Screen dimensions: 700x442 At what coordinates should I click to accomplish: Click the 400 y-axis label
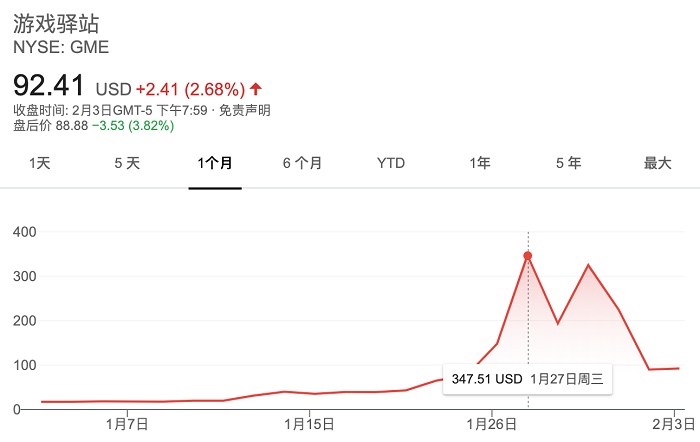point(24,232)
